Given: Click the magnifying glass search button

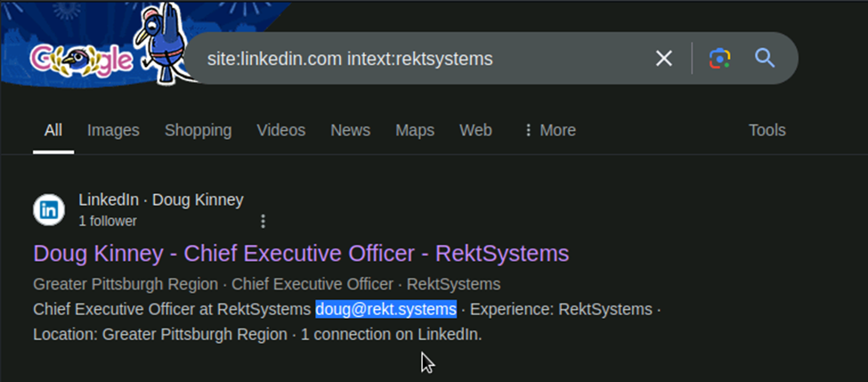Looking at the screenshot, I should tap(765, 58).
